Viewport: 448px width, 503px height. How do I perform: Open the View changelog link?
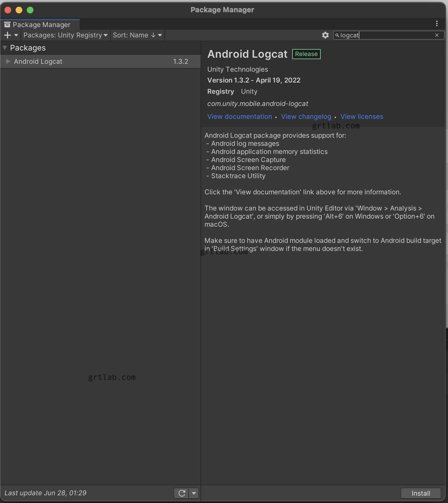click(x=306, y=117)
